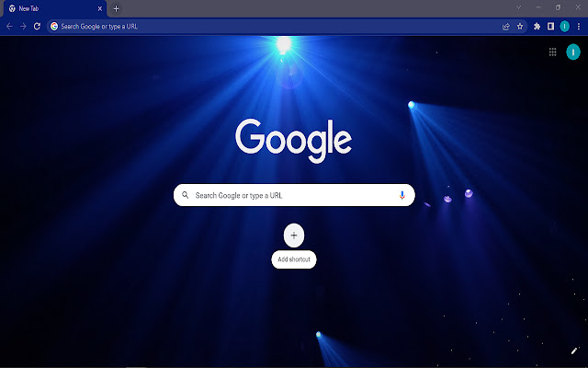Restore down the Chrome window
This screenshot has height=368, width=588.
(558, 7)
